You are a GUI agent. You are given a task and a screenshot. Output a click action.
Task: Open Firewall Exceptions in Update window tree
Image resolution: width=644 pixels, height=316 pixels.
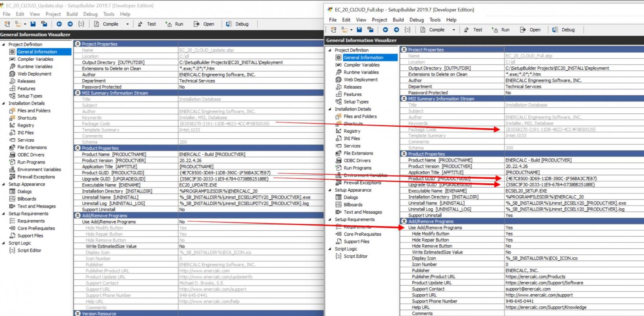pyautogui.click(x=36, y=177)
